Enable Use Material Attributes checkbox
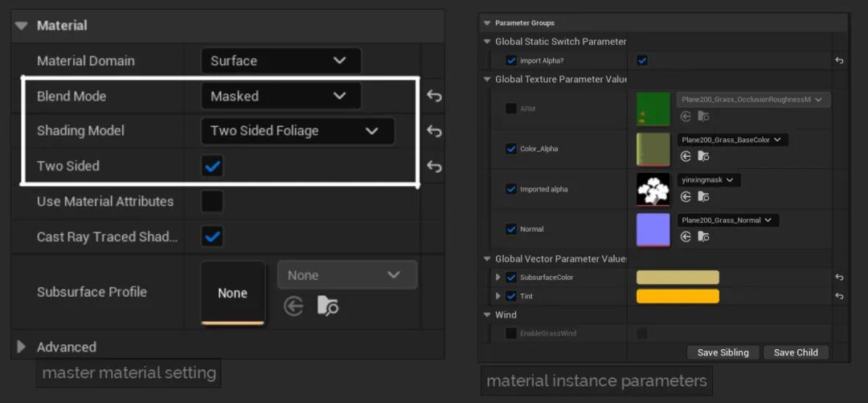 click(x=213, y=201)
